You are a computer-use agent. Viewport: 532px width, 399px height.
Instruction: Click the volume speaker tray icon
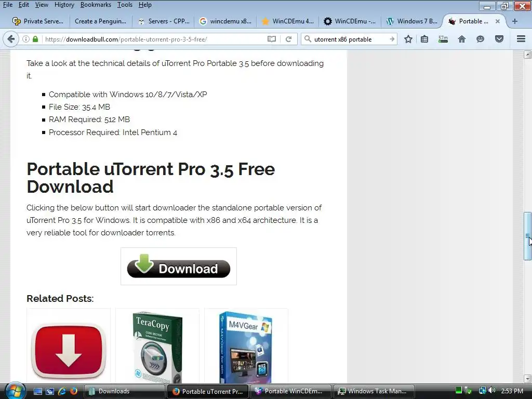[492, 391]
